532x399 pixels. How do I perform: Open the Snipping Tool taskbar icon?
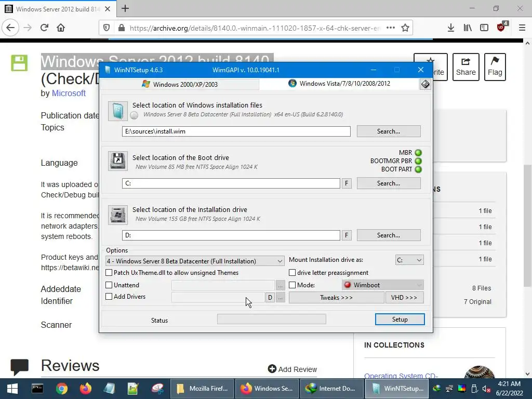click(x=157, y=389)
